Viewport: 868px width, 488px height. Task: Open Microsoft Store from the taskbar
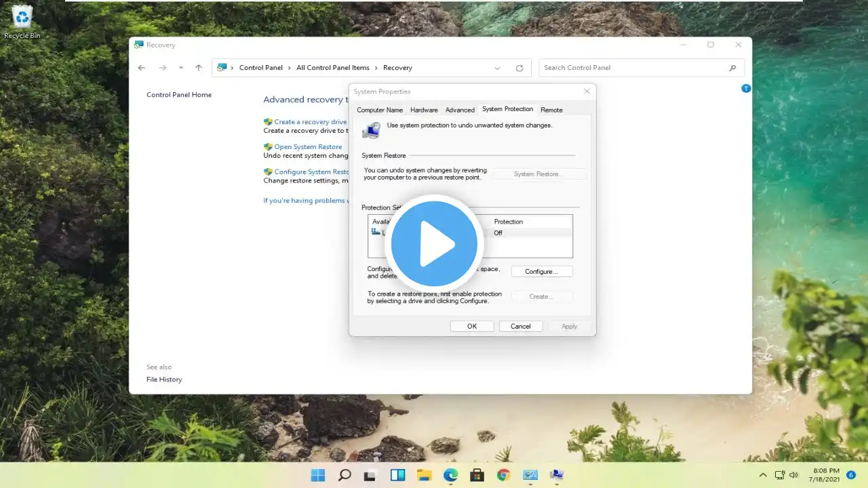point(477,475)
